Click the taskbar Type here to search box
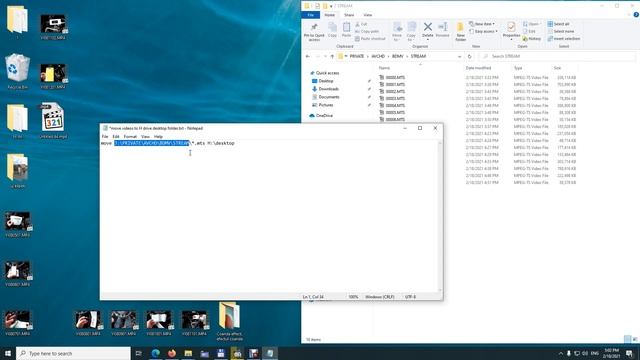The image size is (640, 360). pos(73,353)
